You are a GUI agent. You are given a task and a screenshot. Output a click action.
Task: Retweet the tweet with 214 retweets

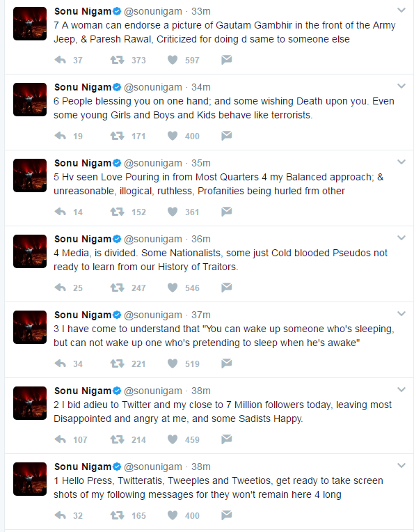[x=117, y=439]
